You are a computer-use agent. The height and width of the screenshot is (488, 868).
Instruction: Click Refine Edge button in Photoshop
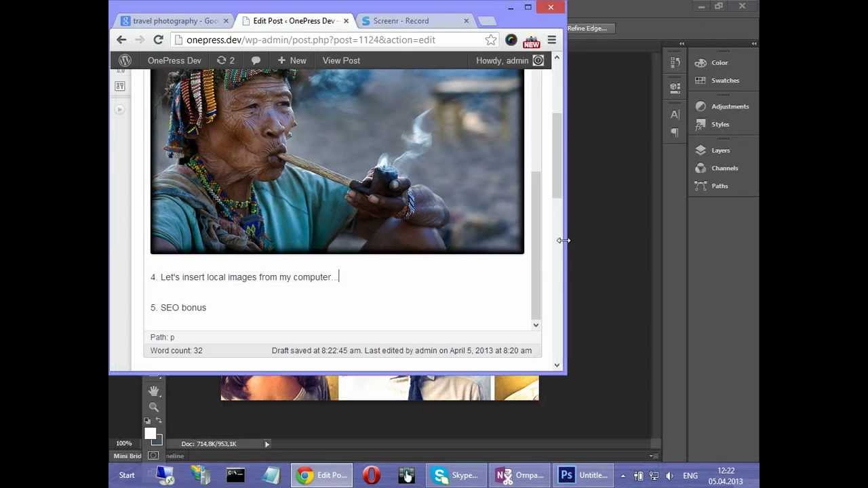pyautogui.click(x=587, y=28)
